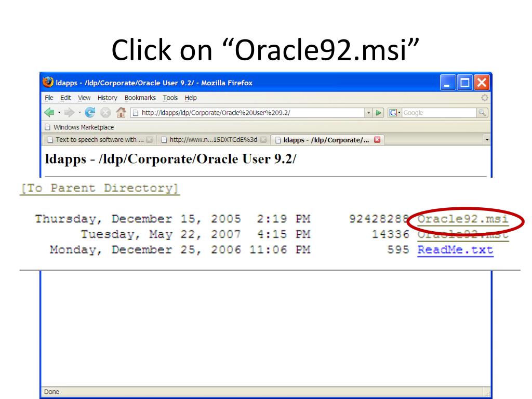Reload the page with the refresh icon
Viewport: 532px width, 399px height.
tap(90, 112)
